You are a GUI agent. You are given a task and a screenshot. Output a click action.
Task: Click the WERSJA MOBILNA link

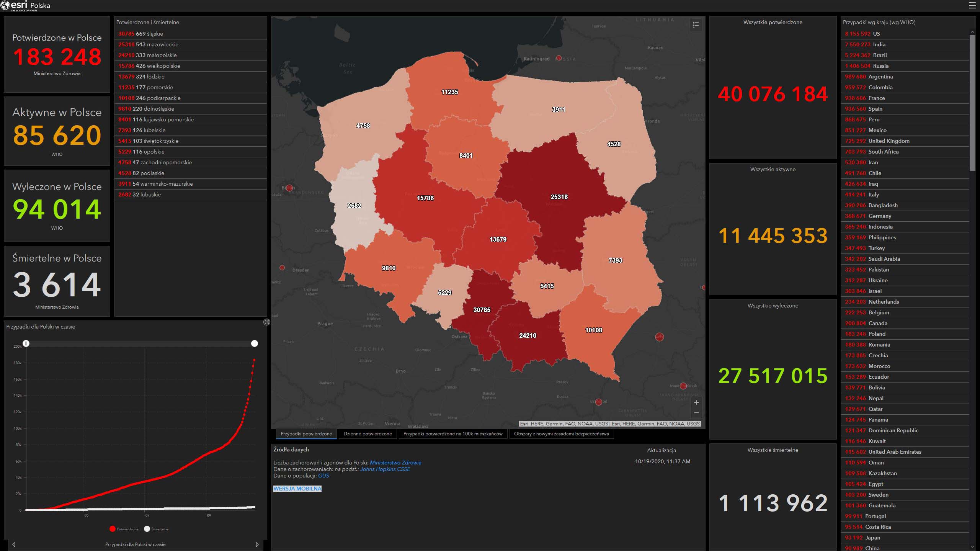point(297,489)
